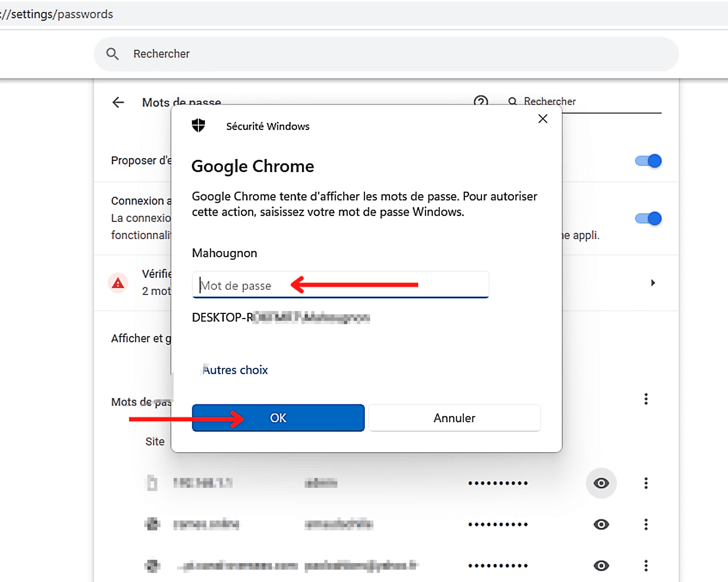Open the Autres choix link
This screenshot has height=582, width=728.
point(235,370)
